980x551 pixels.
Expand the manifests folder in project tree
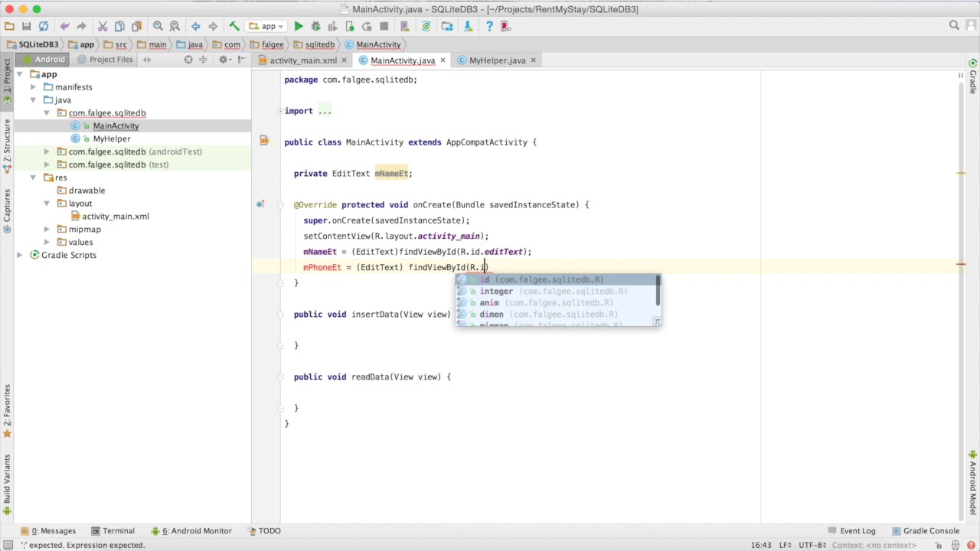33,87
